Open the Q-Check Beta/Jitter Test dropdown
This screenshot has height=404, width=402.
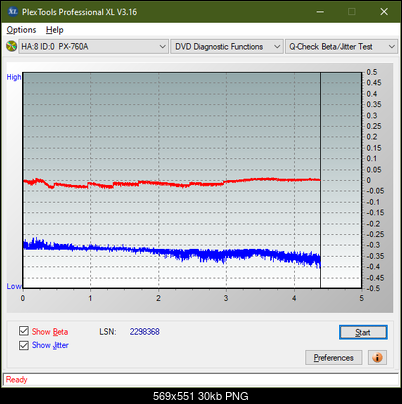[341, 47]
